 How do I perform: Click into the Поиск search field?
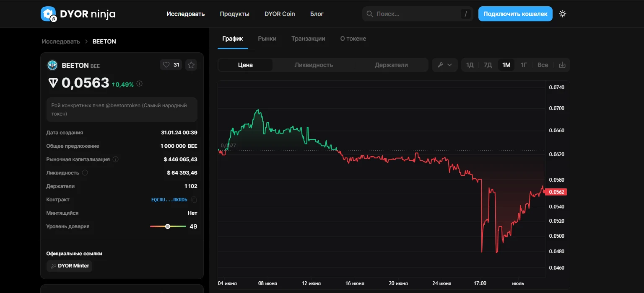[418, 14]
